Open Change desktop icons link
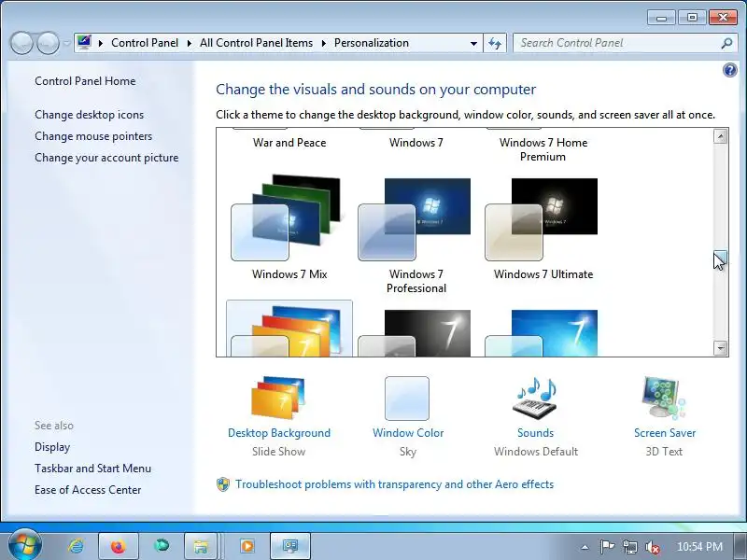This screenshot has height=560, width=747. 89,115
